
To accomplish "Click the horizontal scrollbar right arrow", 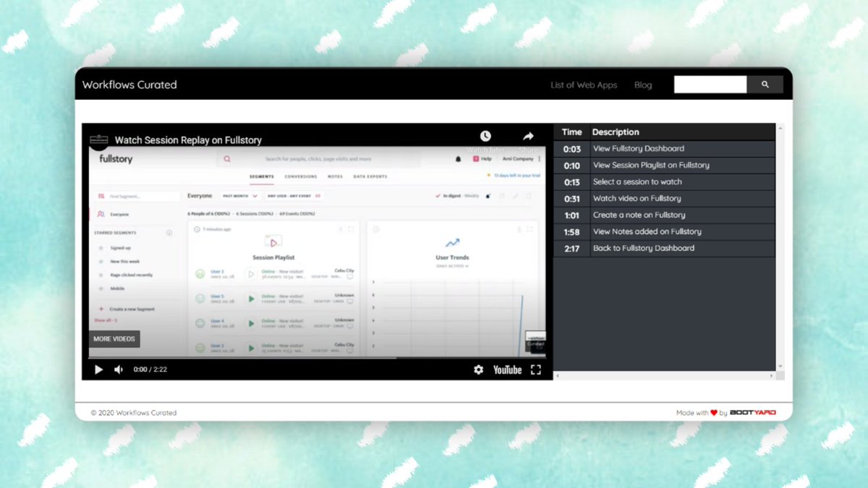I will [x=771, y=376].
